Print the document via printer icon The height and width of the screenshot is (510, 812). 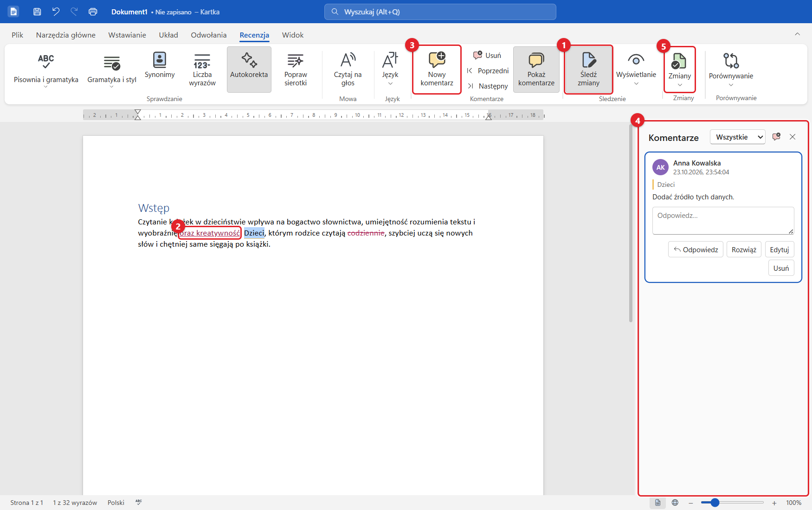pos(93,12)
